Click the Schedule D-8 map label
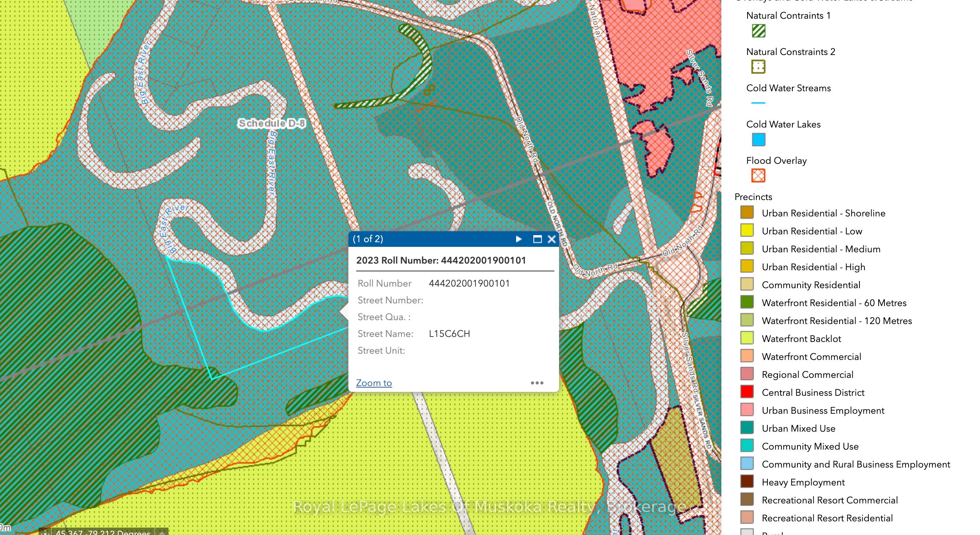This screenshot has height=535, width=980. [x=272, y=123]
